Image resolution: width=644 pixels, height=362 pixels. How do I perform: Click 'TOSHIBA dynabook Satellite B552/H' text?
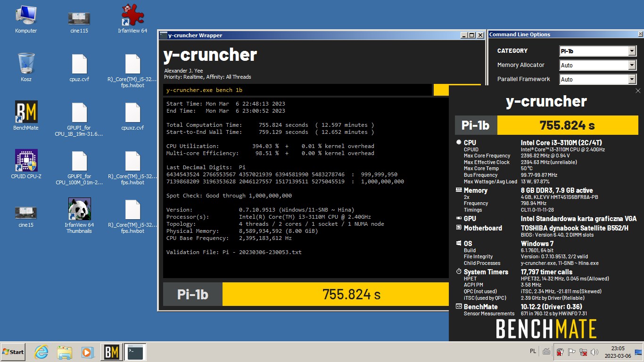574,228
